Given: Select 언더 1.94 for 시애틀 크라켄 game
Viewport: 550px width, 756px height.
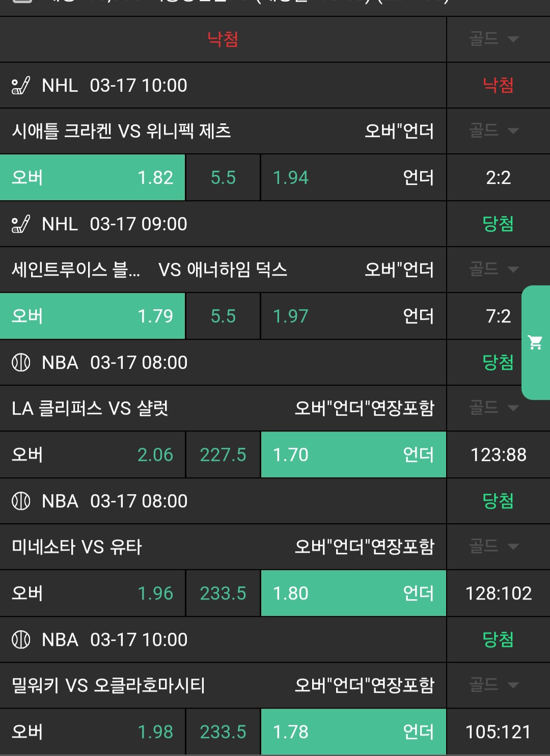Looking at the screenshot, I should (x=353, y=178).
